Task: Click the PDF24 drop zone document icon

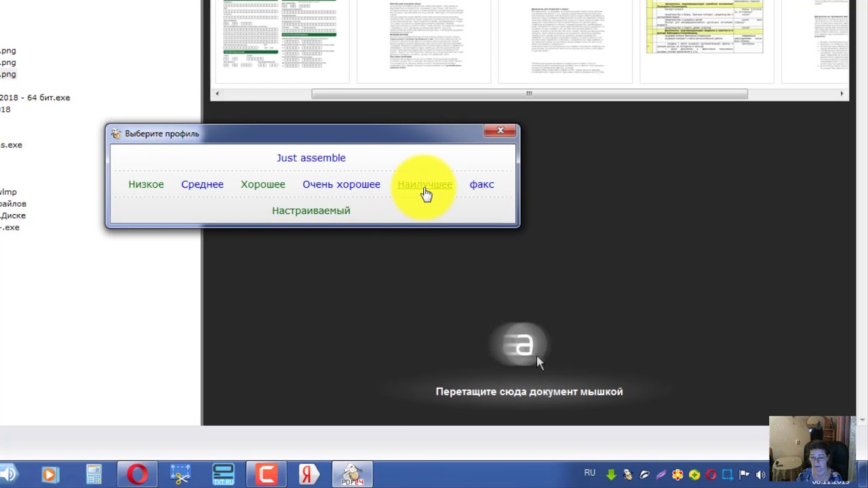Action: click(521, 346)
